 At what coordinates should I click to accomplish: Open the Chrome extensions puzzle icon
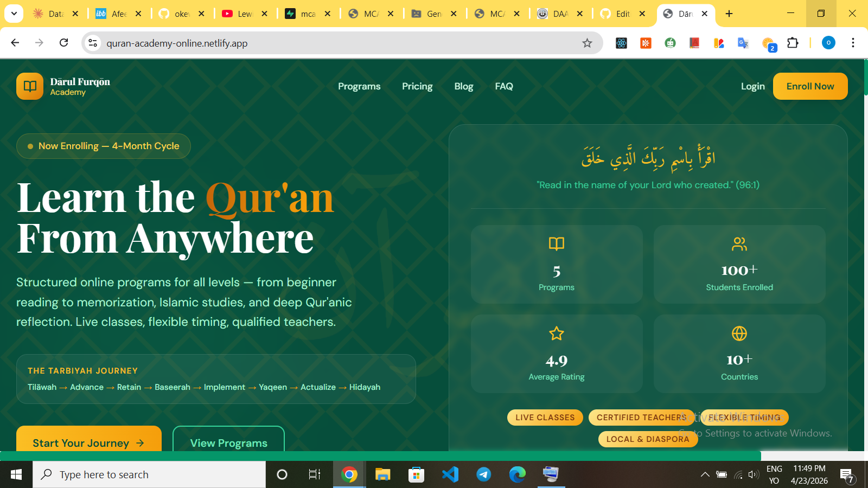click(793, 43)
